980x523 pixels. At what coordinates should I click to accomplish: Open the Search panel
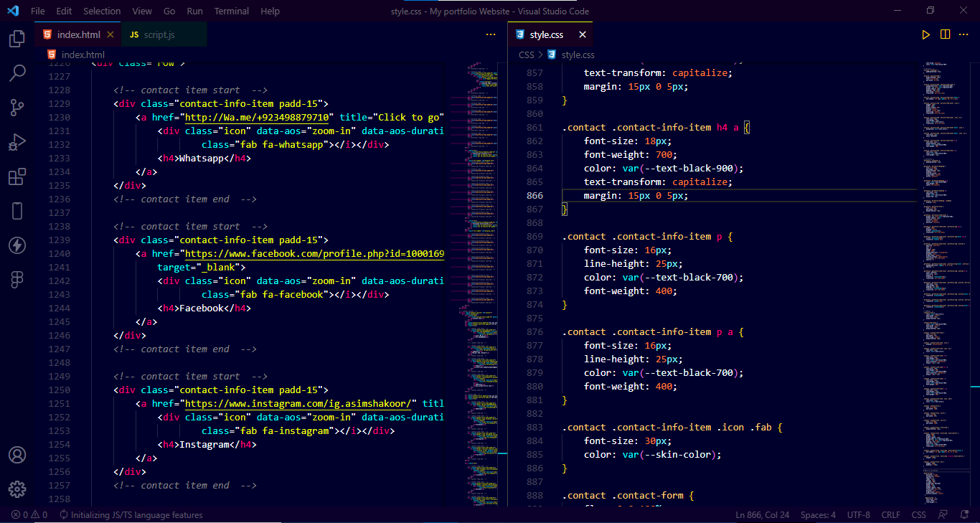[x=17, y=72]
